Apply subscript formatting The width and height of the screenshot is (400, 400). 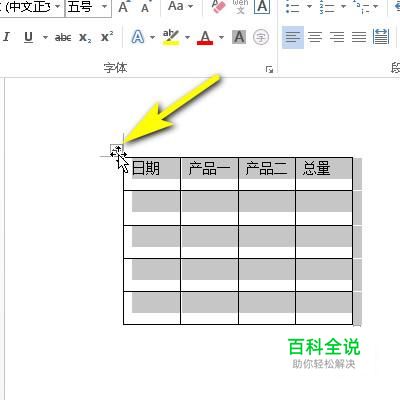[x=85, y=37]
